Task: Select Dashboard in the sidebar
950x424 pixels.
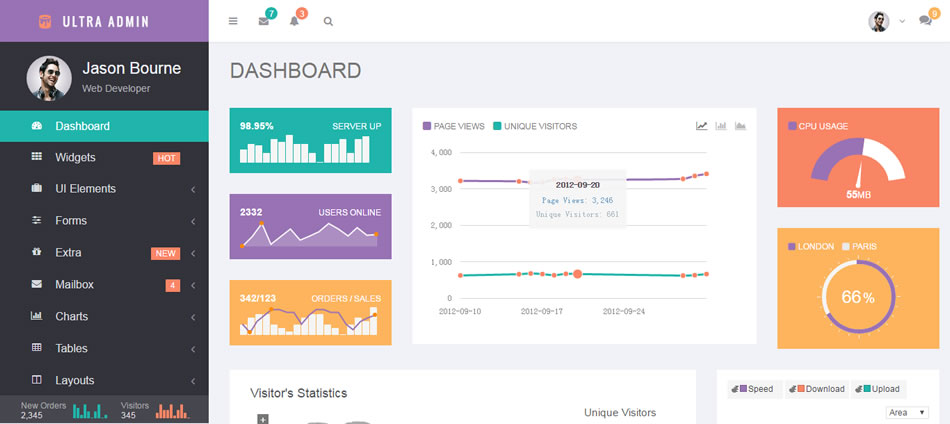Action: click(104, 126)
